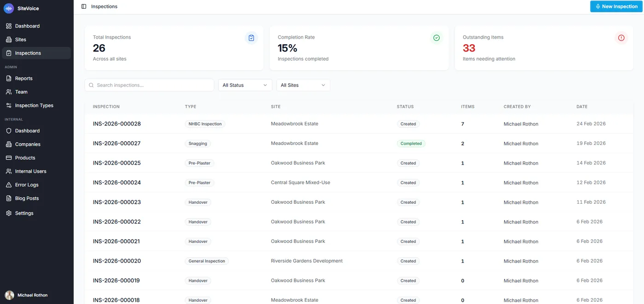This screenshot has height=304, width=644.
Task: Click the microphone icon on New Inspection
Action: (598, 6)
